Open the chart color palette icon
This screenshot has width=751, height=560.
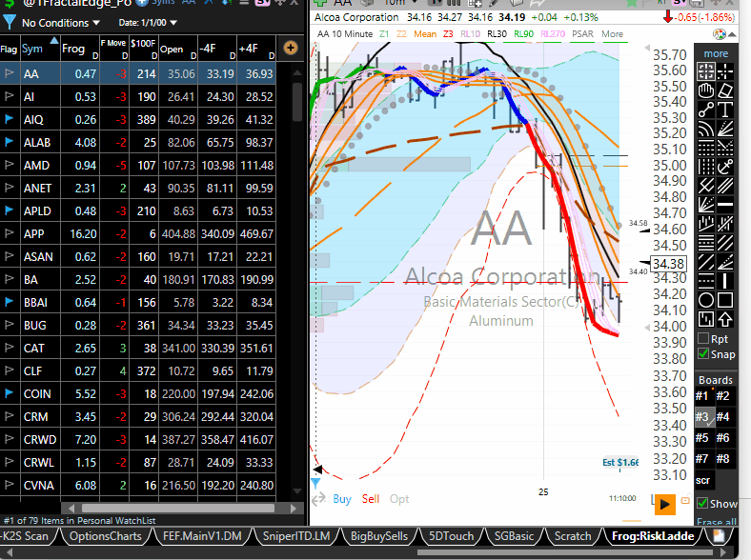[719, 34]
